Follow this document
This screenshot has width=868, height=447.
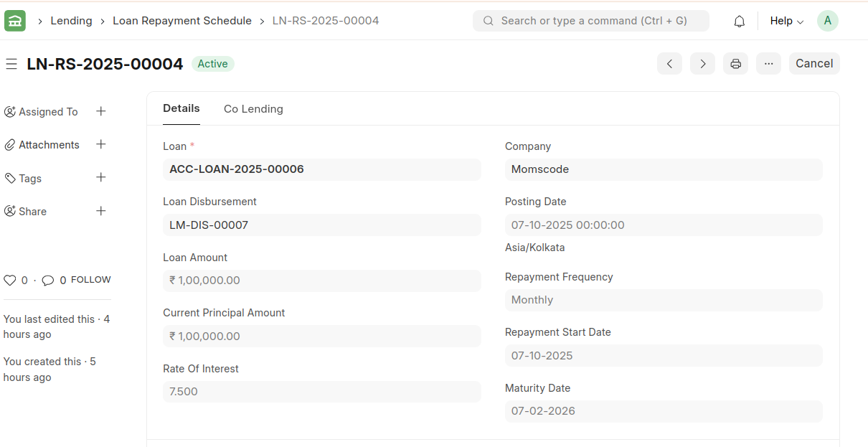(90, 280)
